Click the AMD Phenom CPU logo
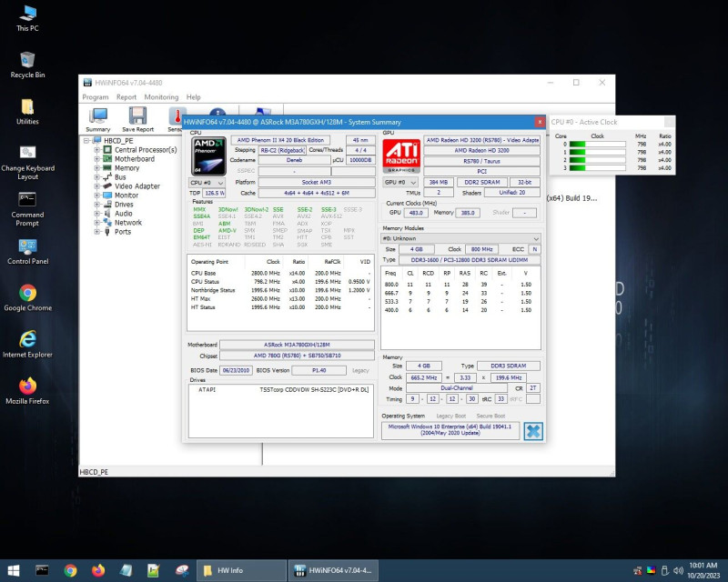728x582 pixels. tap(208, 156)
